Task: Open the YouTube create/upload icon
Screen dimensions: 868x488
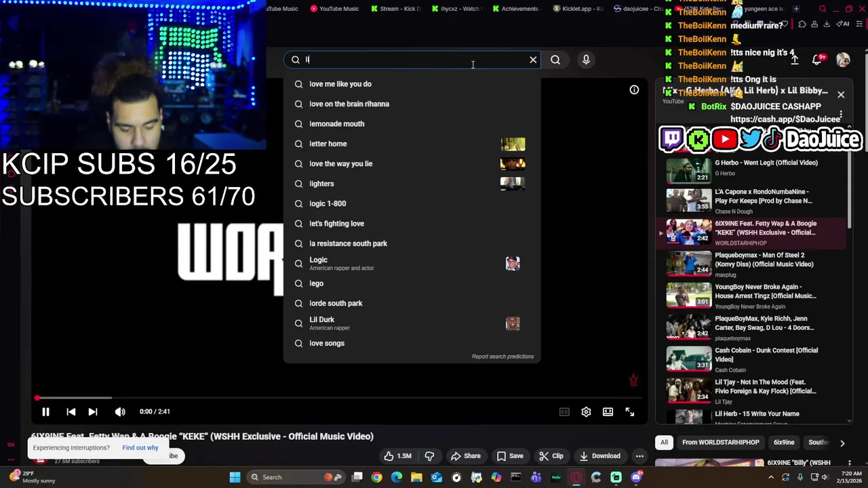Action: (795, 60)
